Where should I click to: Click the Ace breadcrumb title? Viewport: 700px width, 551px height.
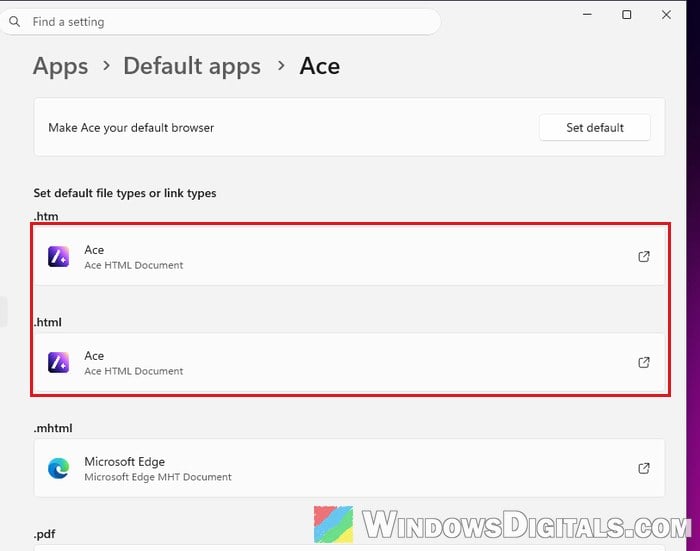pyautogui.click(x=320, y=66)
